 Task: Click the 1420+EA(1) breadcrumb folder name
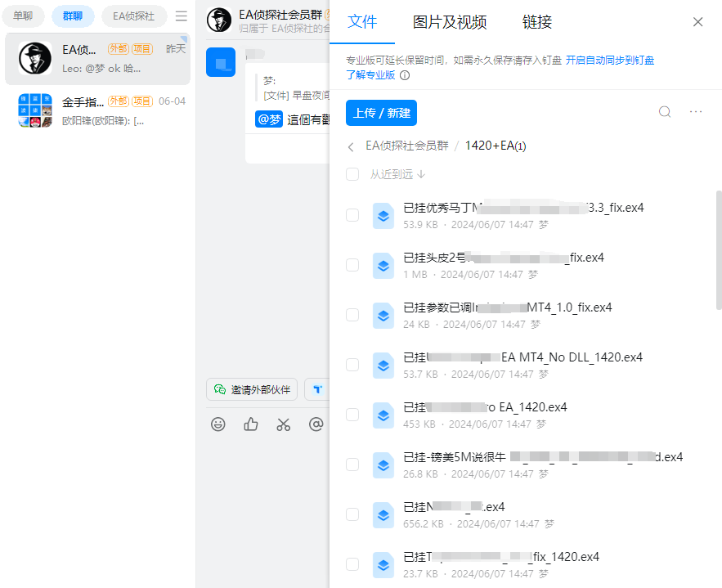[496, 146]
